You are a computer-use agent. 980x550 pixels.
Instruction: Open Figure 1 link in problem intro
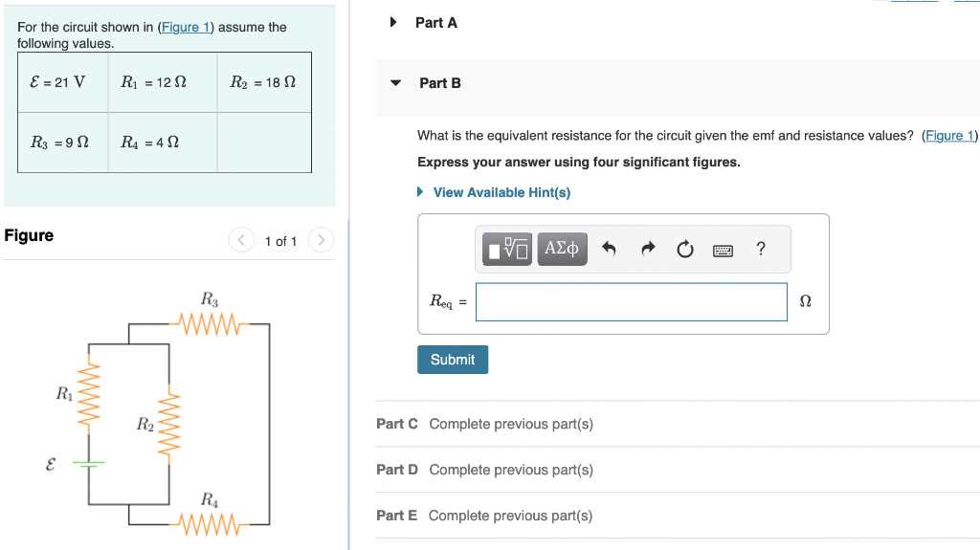pos(186,28)
